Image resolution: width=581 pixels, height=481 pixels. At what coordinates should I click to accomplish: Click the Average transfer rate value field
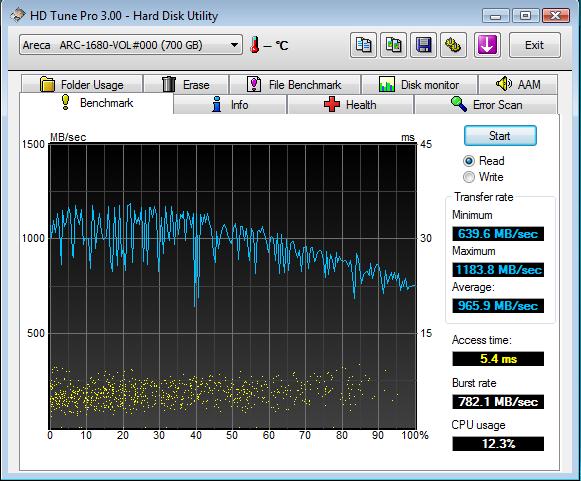point(498,306)
